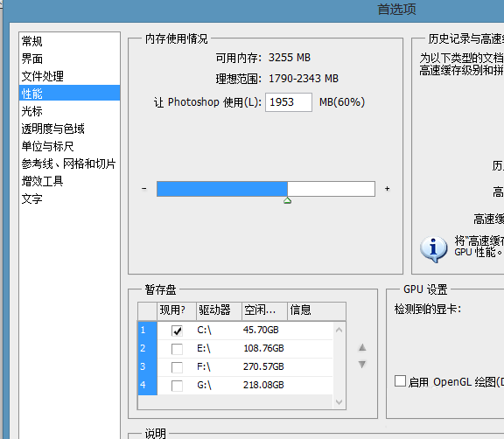Screen dimensions: 504x439
Task: Increase memory with the plus button
Action: [x=388, y=189]
